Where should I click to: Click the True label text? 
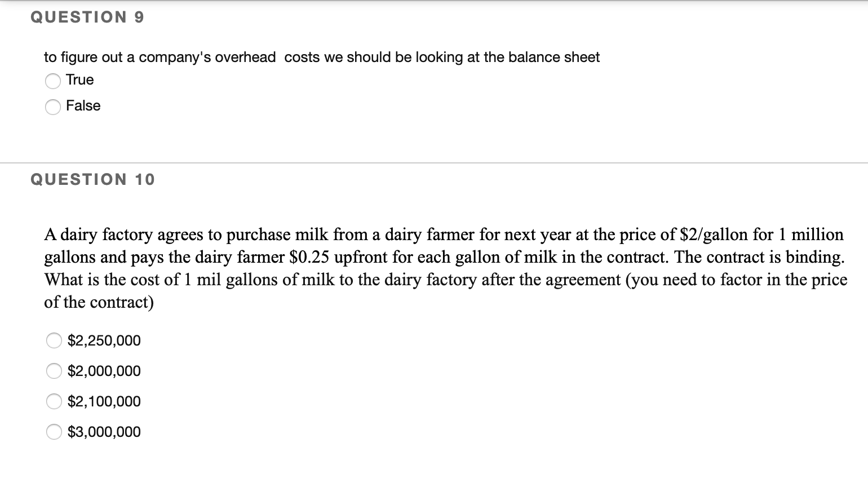[79, 80]
